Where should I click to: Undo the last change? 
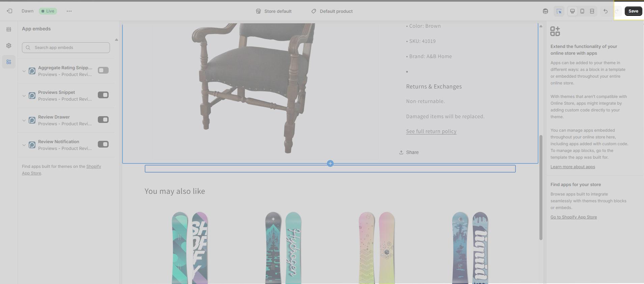click(x=606, y=11)
